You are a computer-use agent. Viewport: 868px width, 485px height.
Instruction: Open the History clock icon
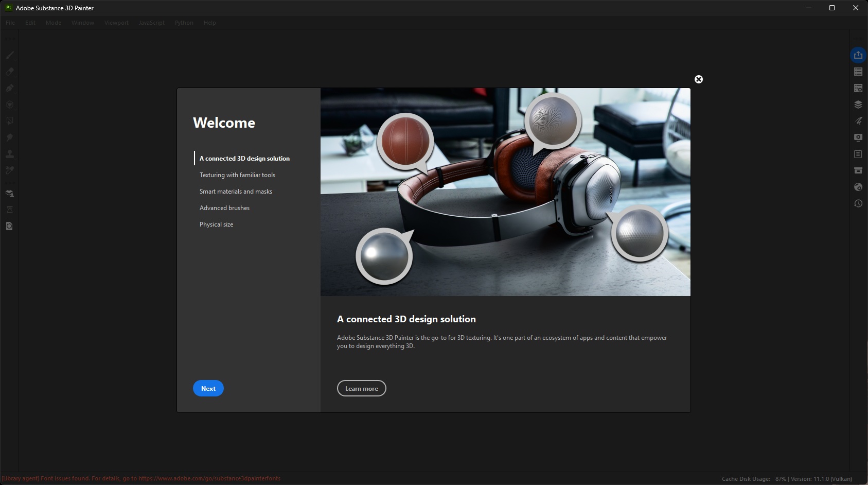[858, 203]
